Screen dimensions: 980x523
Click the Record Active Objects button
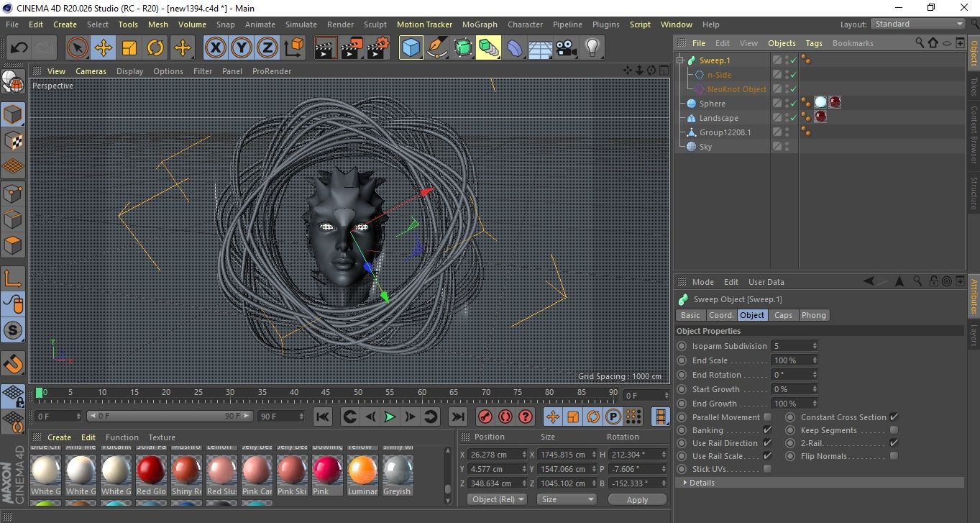[x=485, y=417]
